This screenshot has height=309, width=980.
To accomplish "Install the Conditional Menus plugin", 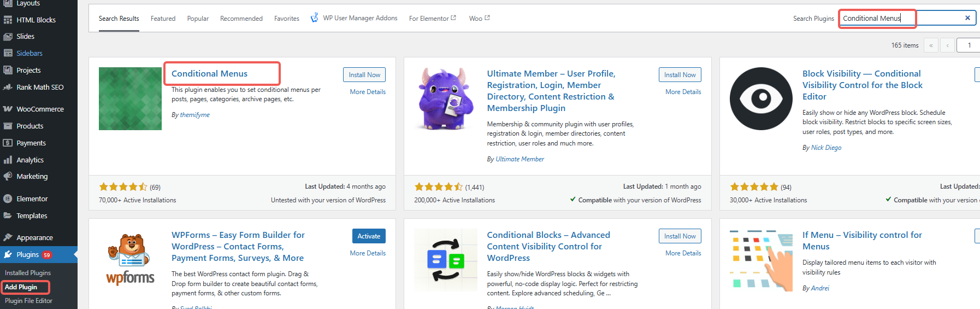I will 364,75.
